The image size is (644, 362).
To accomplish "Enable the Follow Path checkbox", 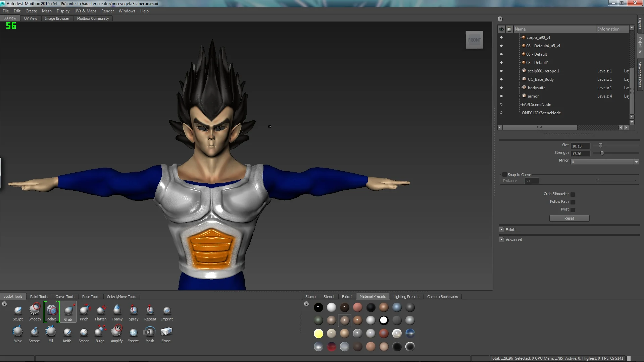I will tap(573, 202).
